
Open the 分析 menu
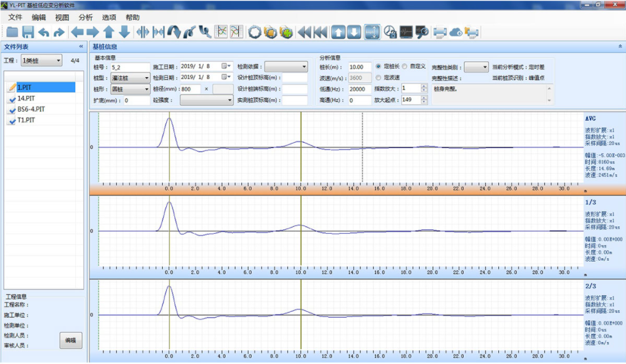(x=86, y=18)
